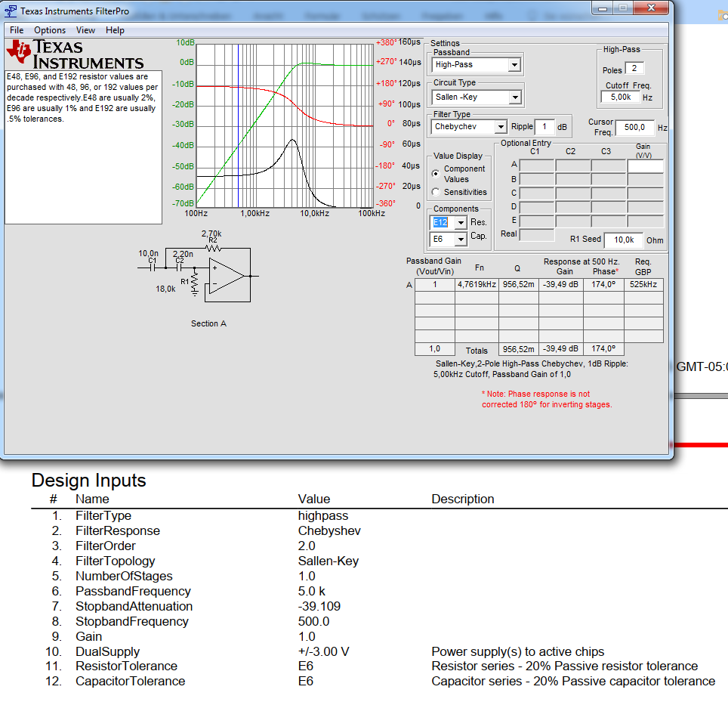This screenshot has height=702, width=728.
Task: Click the R1 Seed field showing 10,0k
Action: 624,240
